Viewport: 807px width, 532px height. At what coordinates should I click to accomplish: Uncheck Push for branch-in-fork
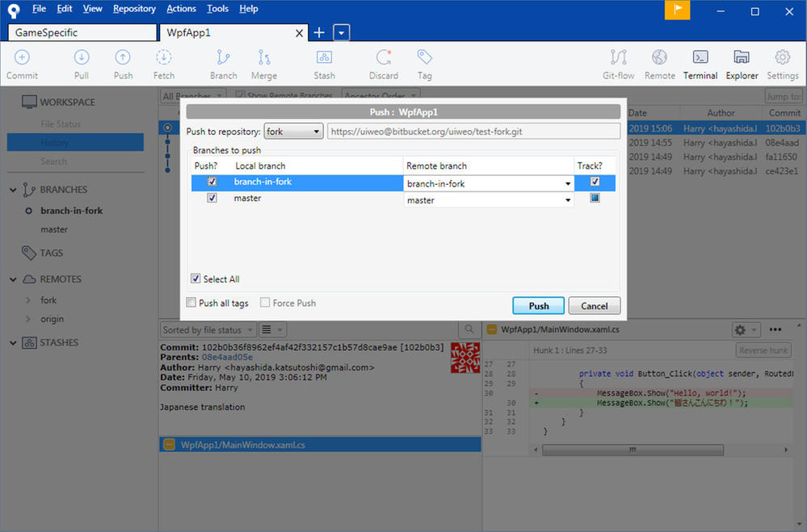(212, 182)
